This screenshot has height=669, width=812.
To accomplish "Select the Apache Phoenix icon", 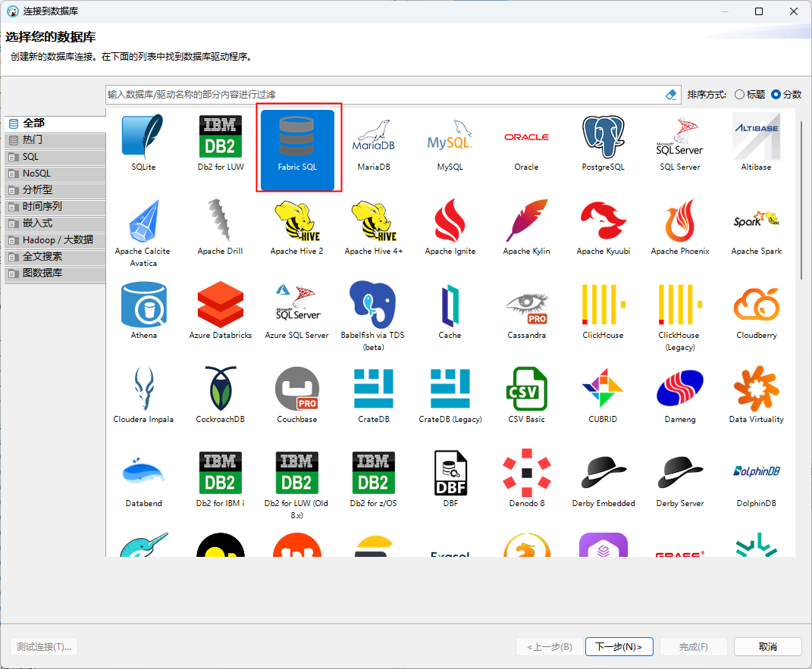I will (679, 221).
